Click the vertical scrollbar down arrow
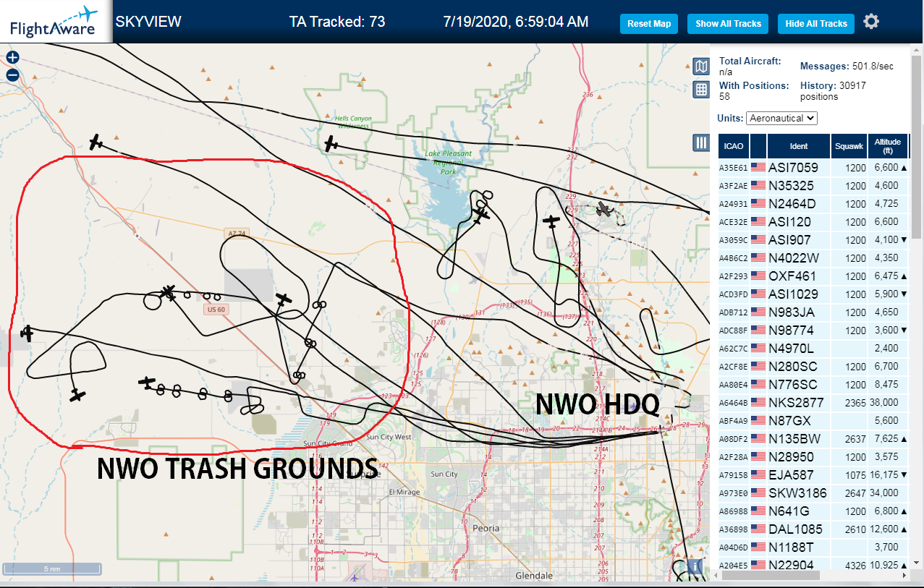This screenshot has height=588, width=924. pyautogui.click(x=917, y=562)
